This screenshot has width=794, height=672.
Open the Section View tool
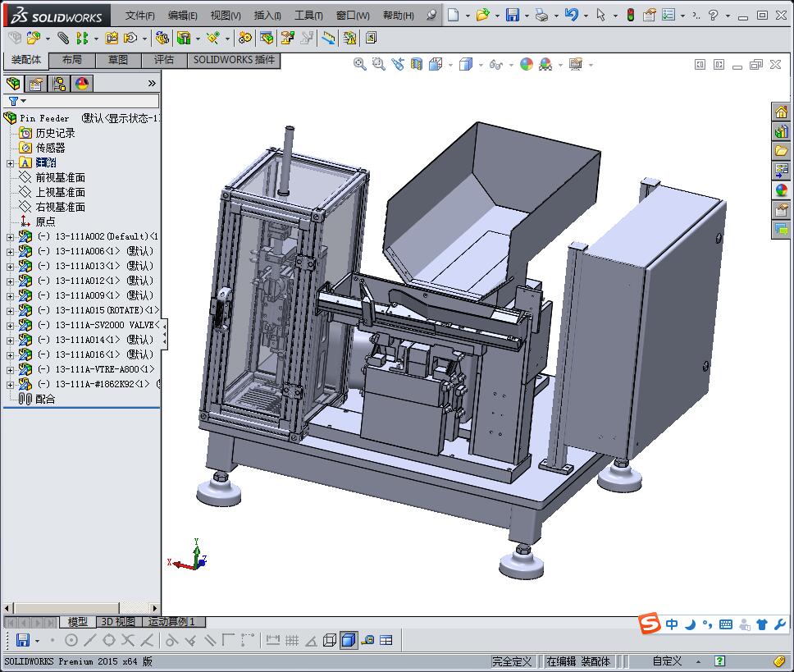(416, 64)
